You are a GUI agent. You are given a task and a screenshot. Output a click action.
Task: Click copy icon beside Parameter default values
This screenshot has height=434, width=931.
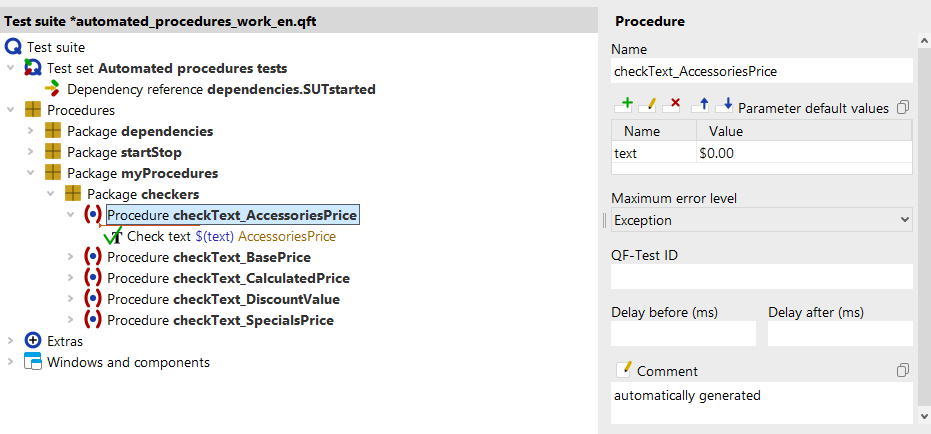903,107
